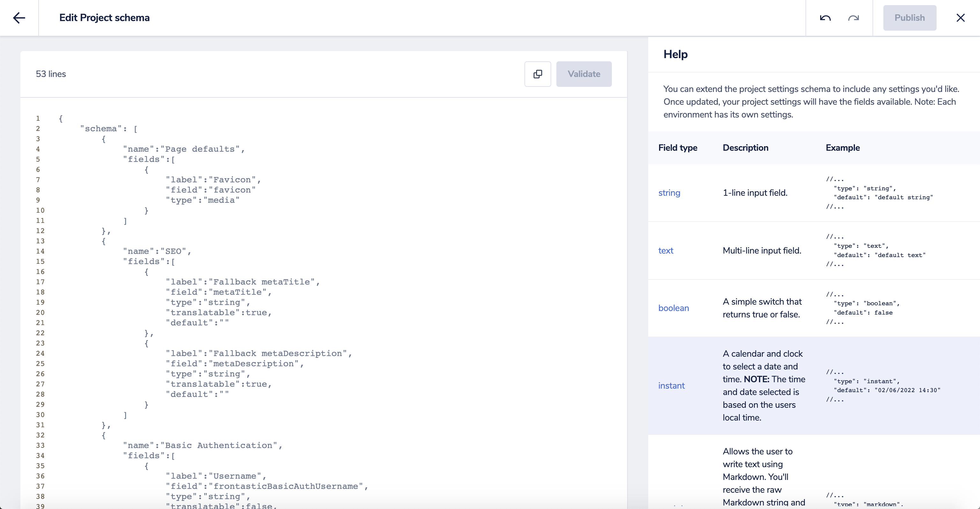Click the "Fallback metaTitle" line in editor
The width and height of the screenshot is (980, 509).
coord(242,282)
